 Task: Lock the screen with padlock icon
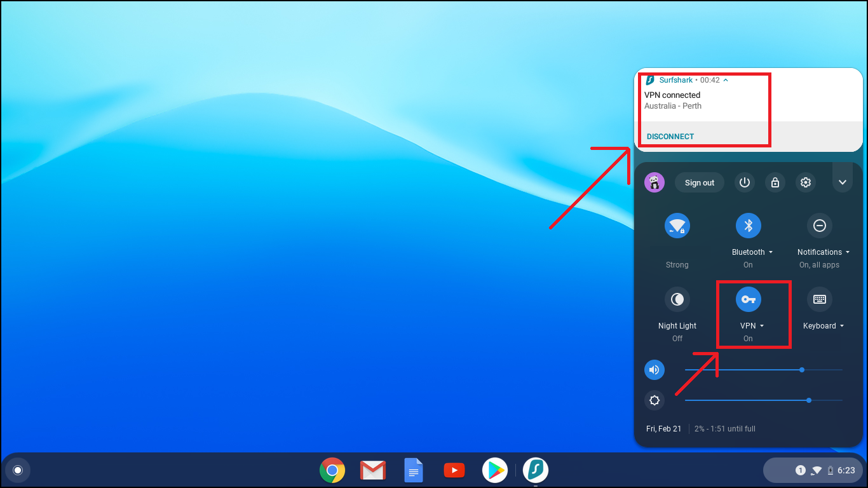click(x=775, y=182)
